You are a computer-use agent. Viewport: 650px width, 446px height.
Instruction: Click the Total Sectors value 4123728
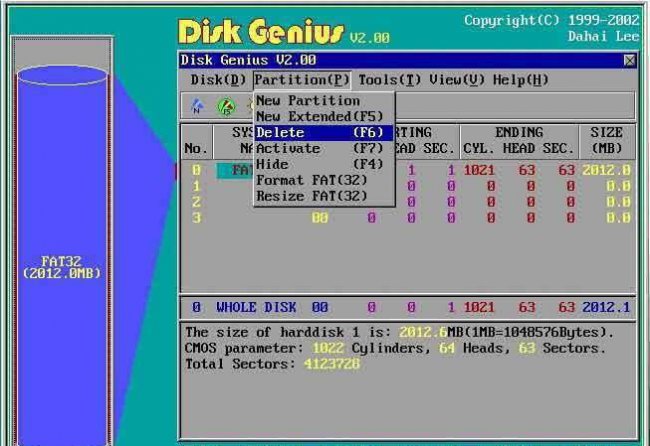332,364
